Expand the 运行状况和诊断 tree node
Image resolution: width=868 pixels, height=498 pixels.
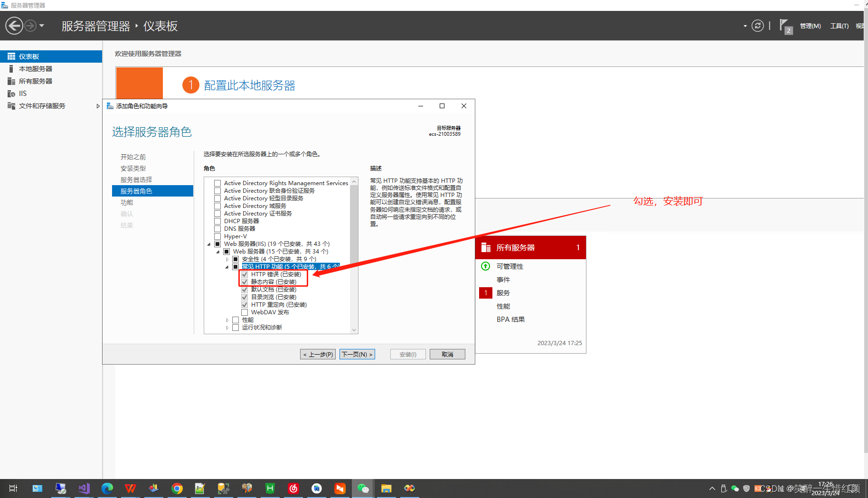pyautogui.click(x=227, y=328)
